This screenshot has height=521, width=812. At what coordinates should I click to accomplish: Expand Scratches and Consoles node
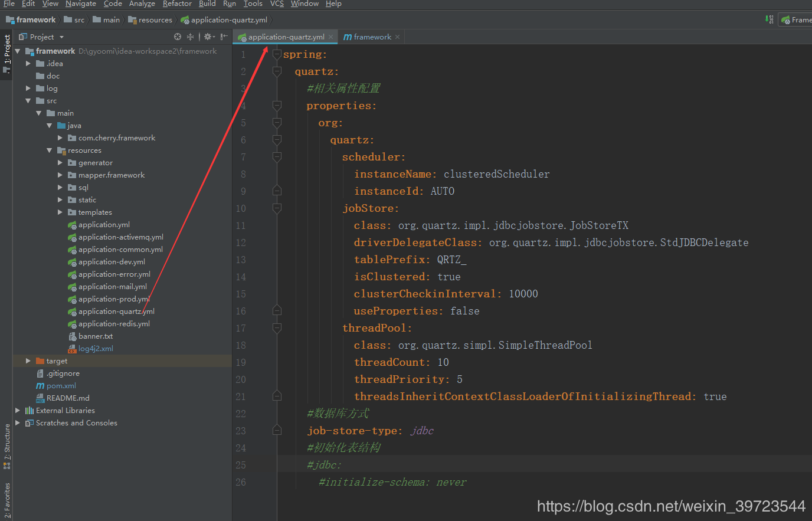coord(18,423)
